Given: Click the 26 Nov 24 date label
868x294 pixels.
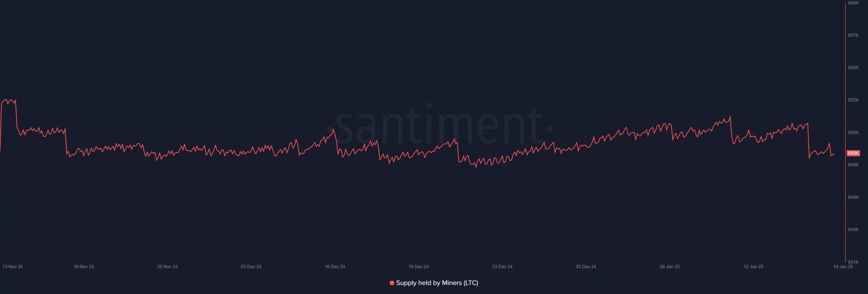Looking at the screenshot, I should click(167, 267).
